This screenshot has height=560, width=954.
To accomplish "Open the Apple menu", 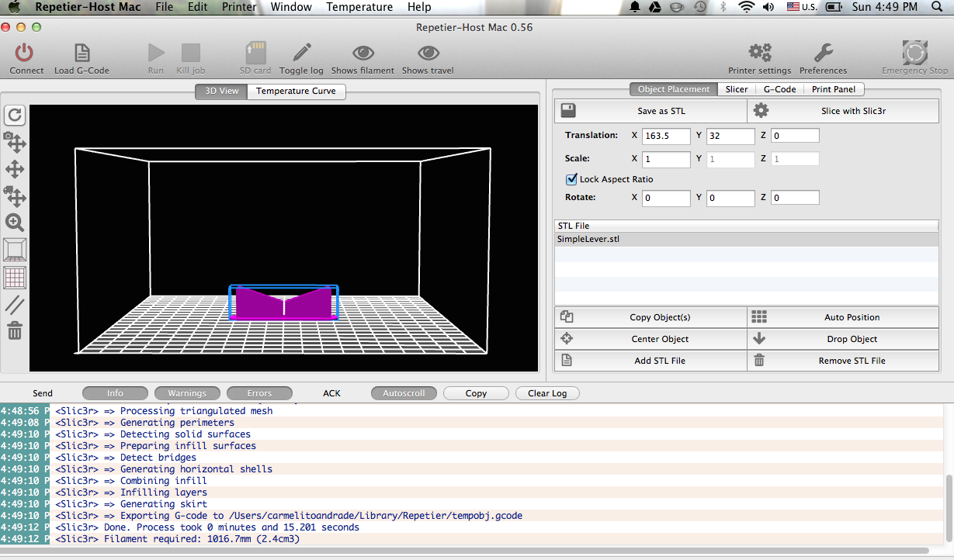I will (x=14, y=7).
